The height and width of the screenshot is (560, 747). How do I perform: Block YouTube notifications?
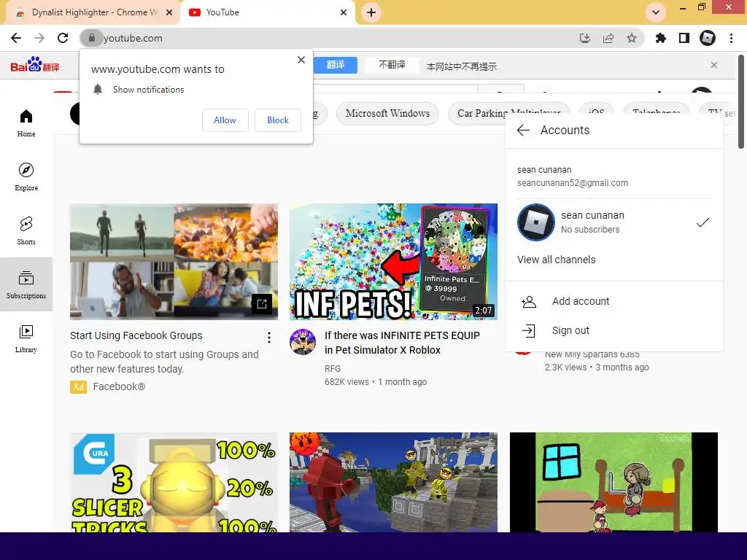coord(278,120)
